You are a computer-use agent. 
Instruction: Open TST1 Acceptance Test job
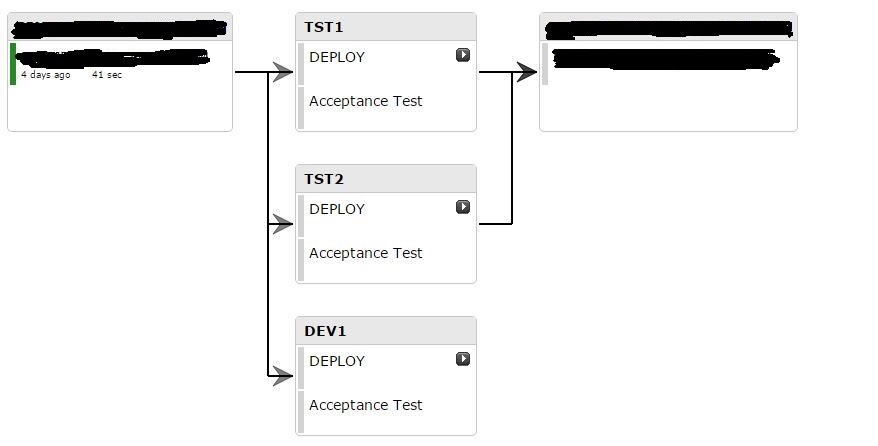[x=365, y=101]
